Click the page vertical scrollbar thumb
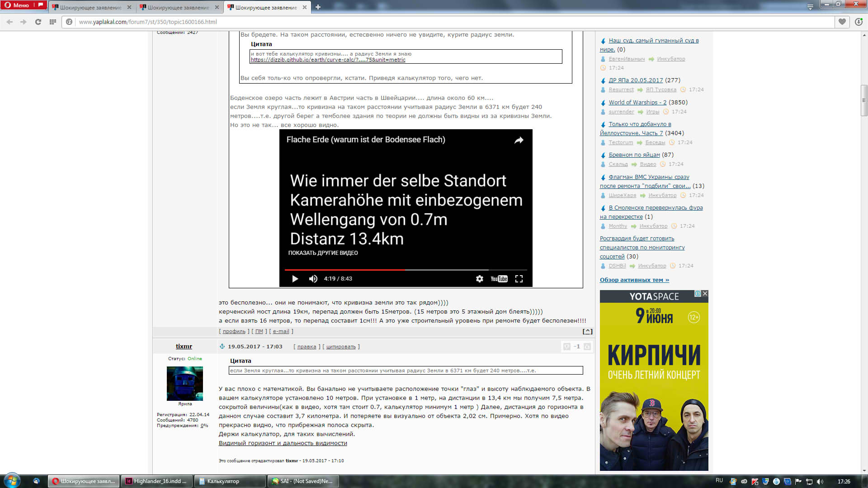 pos(864,100)
